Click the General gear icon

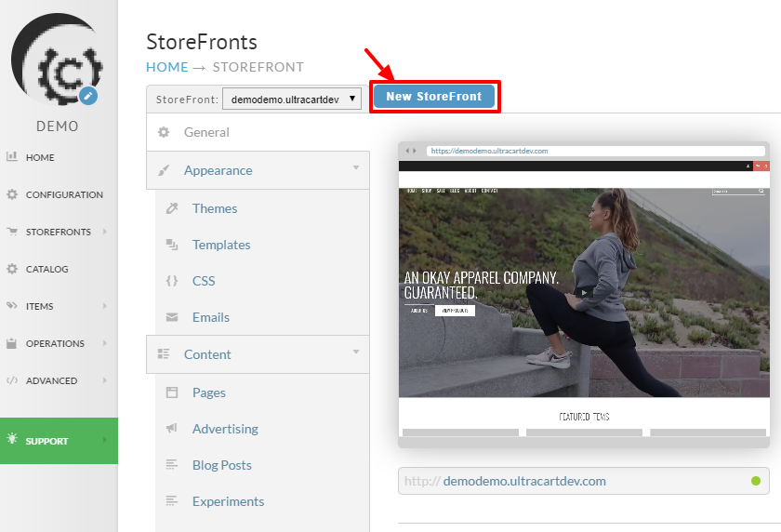(164, 132)
